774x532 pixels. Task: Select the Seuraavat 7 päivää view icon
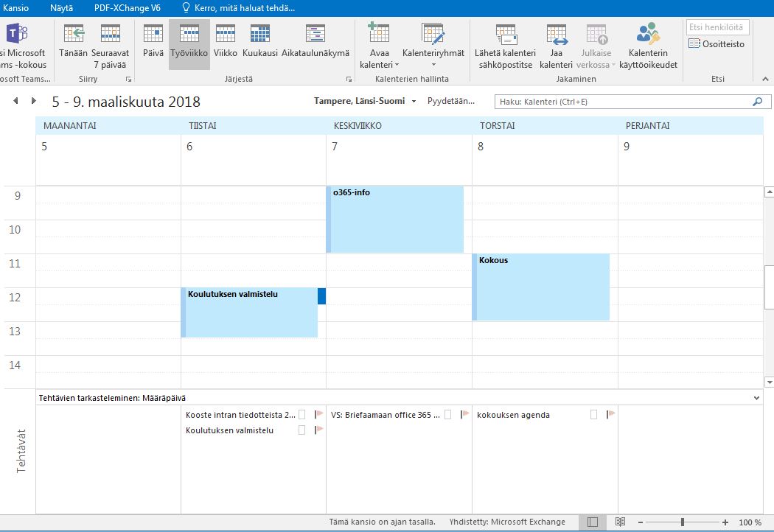(110, 35)
